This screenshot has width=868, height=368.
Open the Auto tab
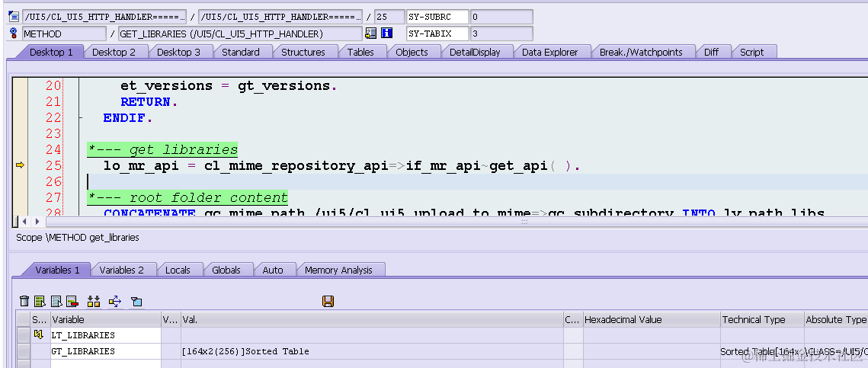pyautogui.click(x=272, y=270)
